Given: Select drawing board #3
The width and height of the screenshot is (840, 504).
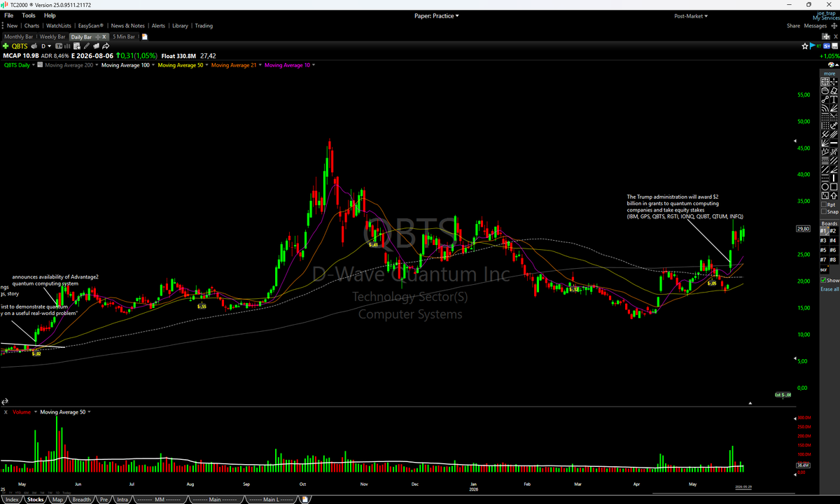Looking at the screenshot, I should point(824,241).
